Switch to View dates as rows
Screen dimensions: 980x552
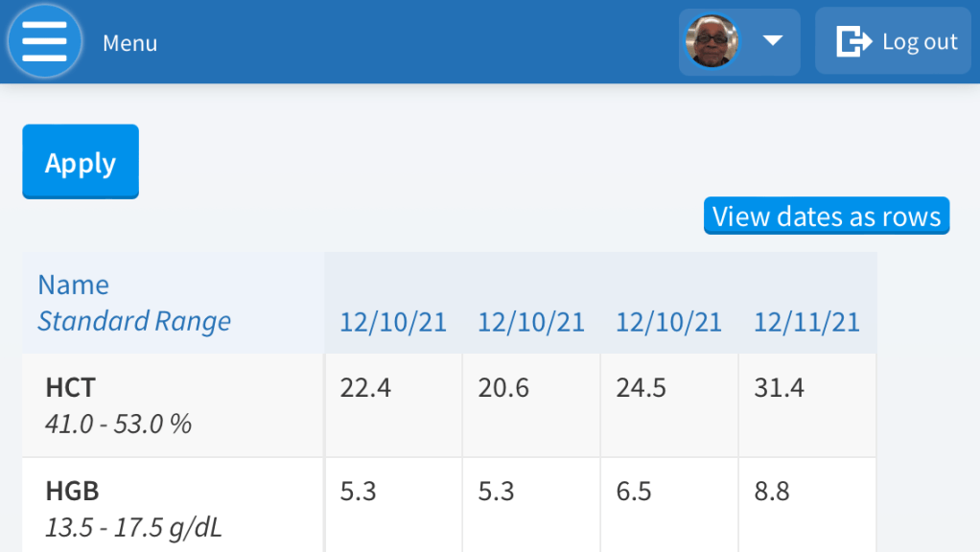827,216
